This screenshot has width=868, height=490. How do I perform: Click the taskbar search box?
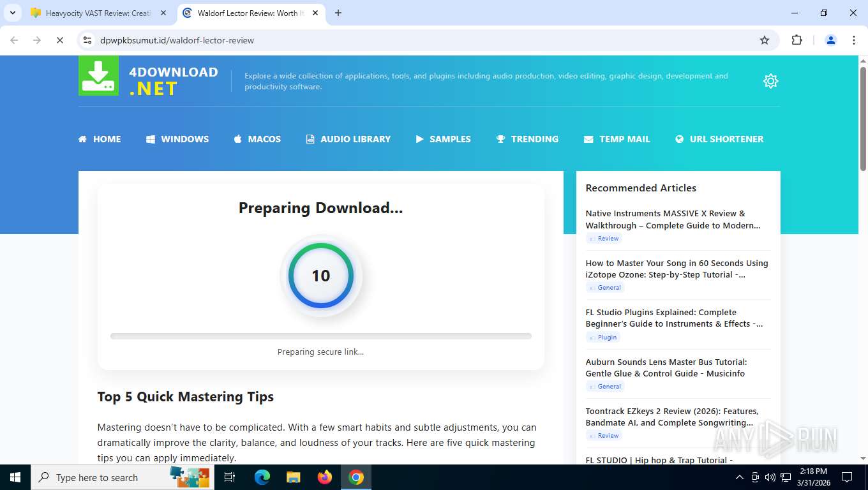coord(123,477)
